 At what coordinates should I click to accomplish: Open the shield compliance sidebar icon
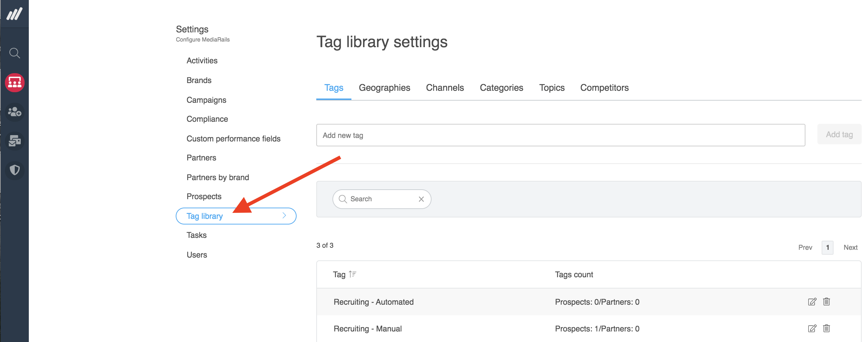tap(14, 170)
